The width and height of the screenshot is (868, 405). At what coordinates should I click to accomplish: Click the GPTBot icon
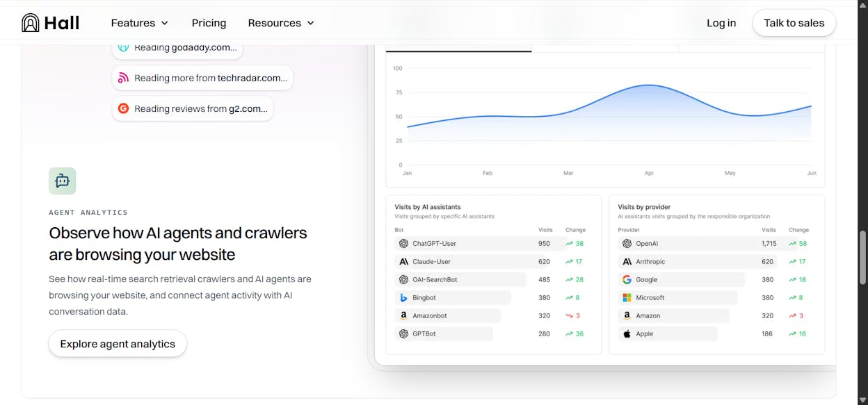click(x=403, y=333)
